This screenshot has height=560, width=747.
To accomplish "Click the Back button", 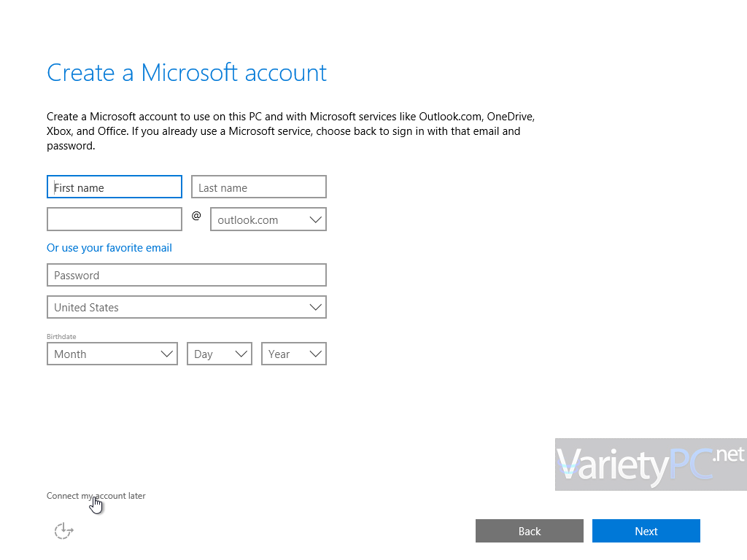I will [530, 531].
